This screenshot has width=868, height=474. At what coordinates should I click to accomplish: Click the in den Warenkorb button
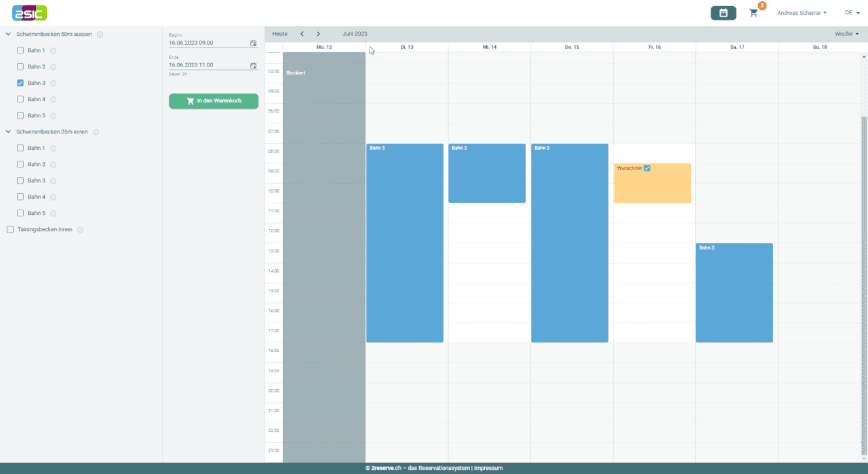click(214, 101)
